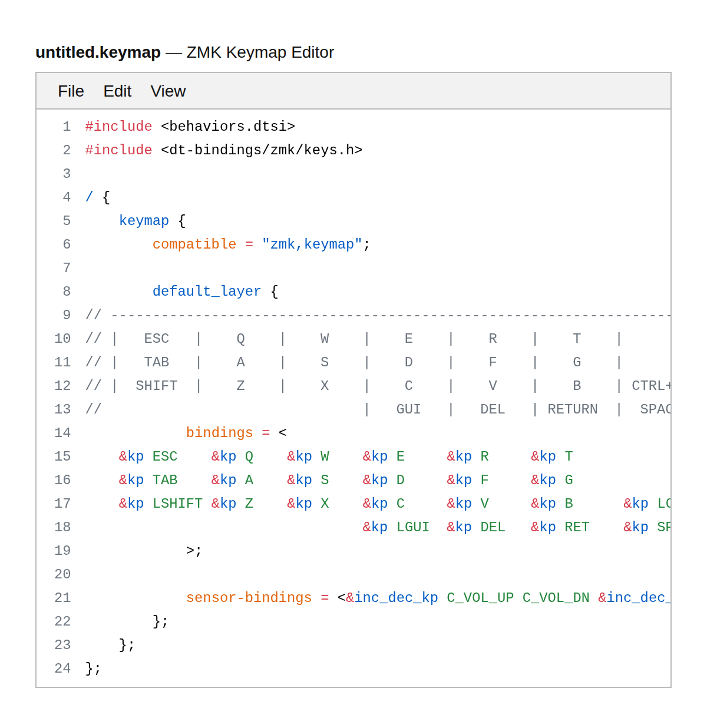The width and height of the screenshot is (707, 728).
Task: Click the &kp B binding
Action: click(x=552, y=504)
